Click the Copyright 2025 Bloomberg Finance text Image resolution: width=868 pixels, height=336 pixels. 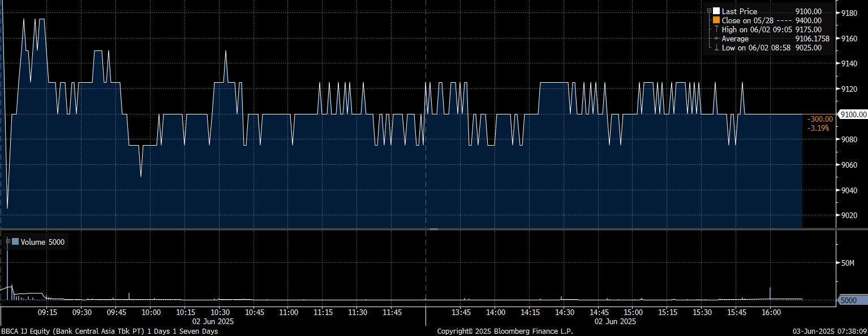click(505, 331)
